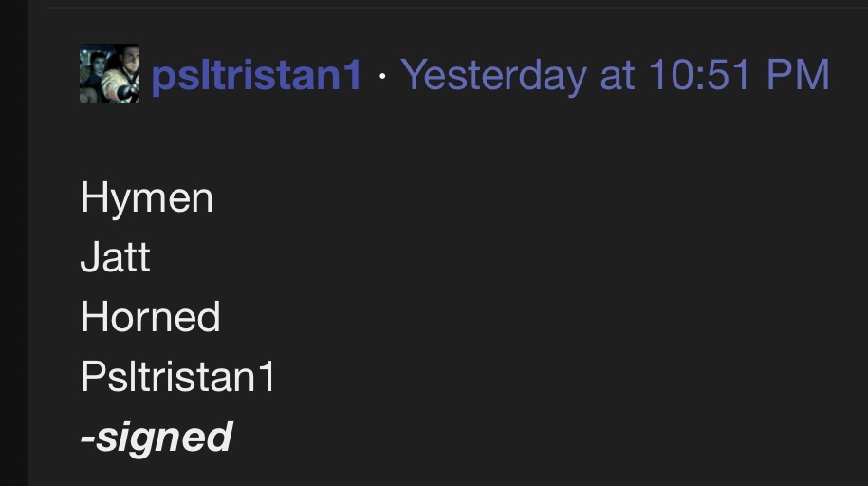This screenshot has height=486, width=868.
Task: Select the Jatt message line
Action: point(115,256)
